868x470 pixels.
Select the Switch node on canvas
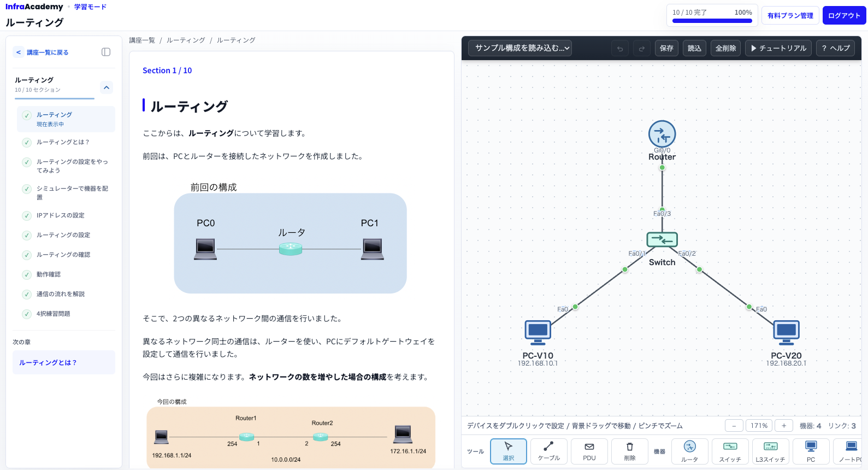point(662,239)
